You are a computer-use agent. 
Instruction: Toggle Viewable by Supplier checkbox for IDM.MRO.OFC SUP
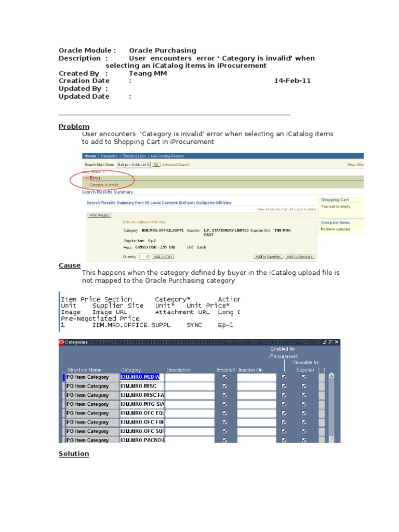(304, 431)
